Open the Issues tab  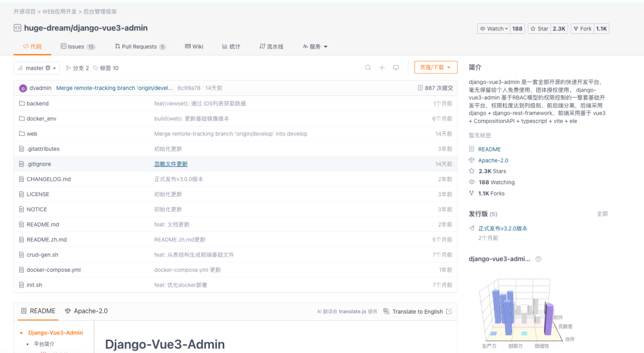(78, 47)
